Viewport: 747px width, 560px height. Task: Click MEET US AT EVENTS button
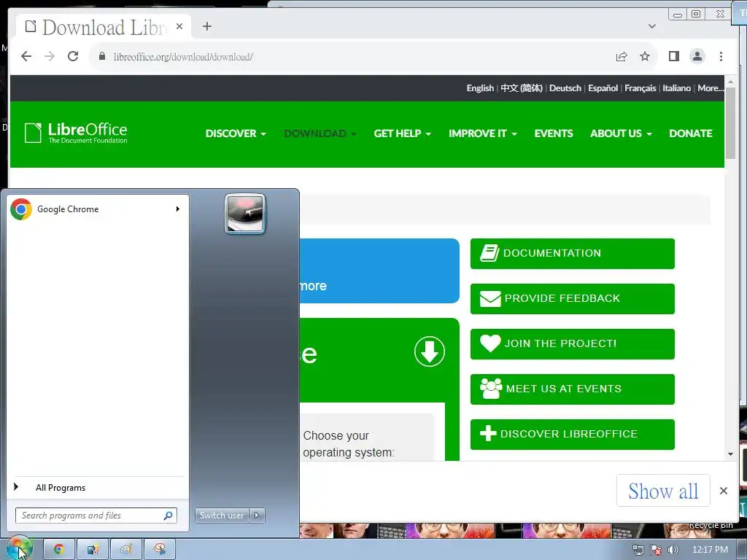pos(572,389)
